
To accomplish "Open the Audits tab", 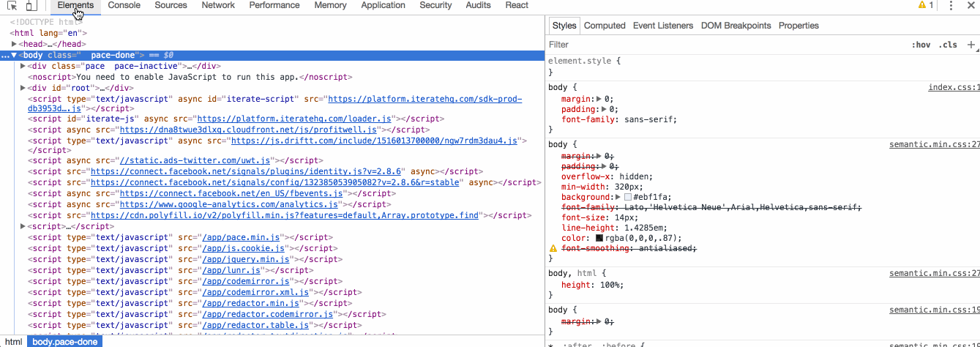I will tap(478, 5).
